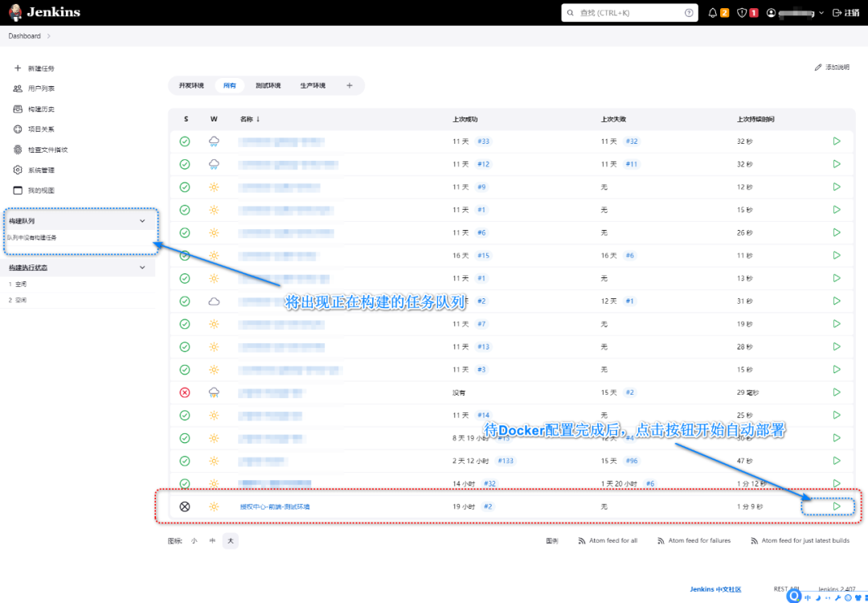Sort by the 名称 column header
The width and height of the screenshot is (868, 603).
tap(250, 118)
